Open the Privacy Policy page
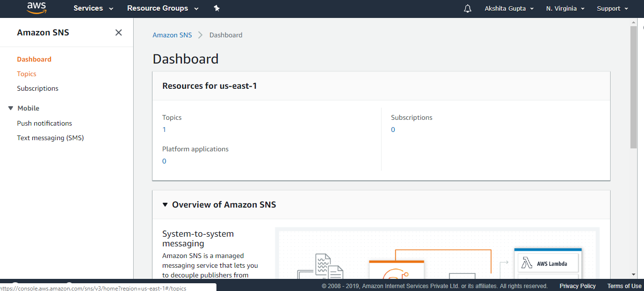644x291 pixels. point(577,286)
